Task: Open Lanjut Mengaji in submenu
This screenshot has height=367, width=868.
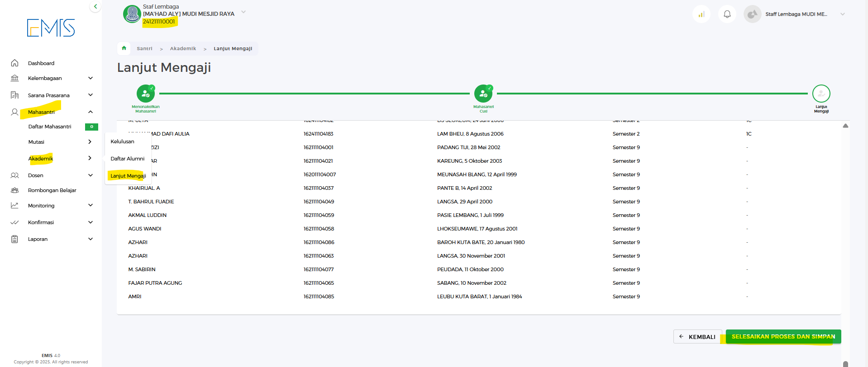Action: (128, 176)
